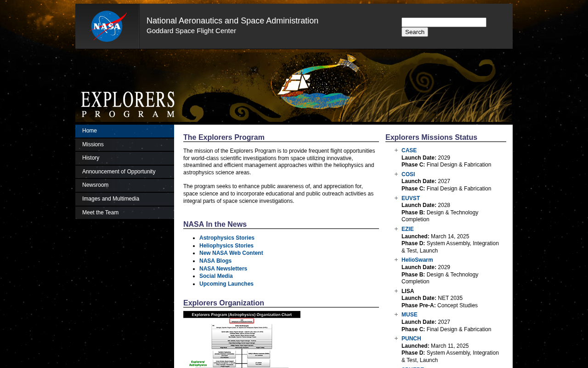Click the NASA meatball logo
Image resolution: width=588 pixels, height=368 pixels.
pyautogui.click(x=108, y=26)
